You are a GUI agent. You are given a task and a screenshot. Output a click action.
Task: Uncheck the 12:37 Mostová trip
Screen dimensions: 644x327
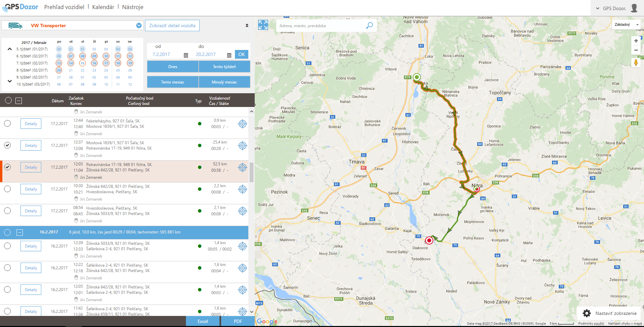pyautogui.click(x=7, y=145)
